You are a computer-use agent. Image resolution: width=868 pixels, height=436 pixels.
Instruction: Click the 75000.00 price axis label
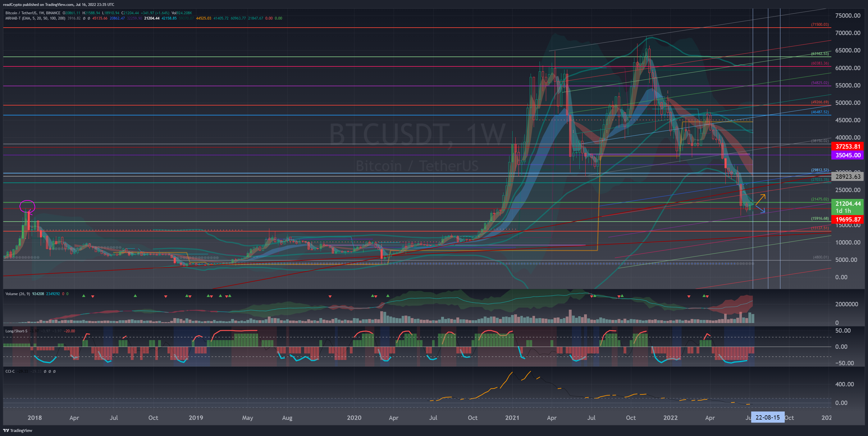pos(848,16)
